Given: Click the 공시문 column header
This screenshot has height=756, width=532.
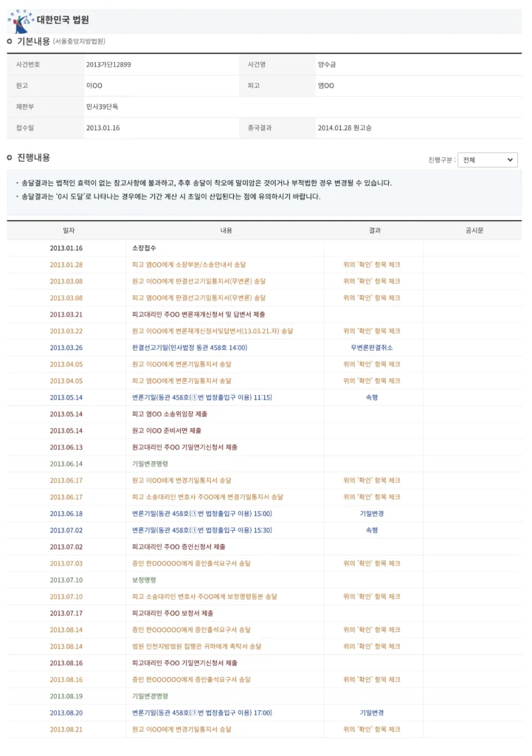Looking at the screenshot, I should (474, 230).
